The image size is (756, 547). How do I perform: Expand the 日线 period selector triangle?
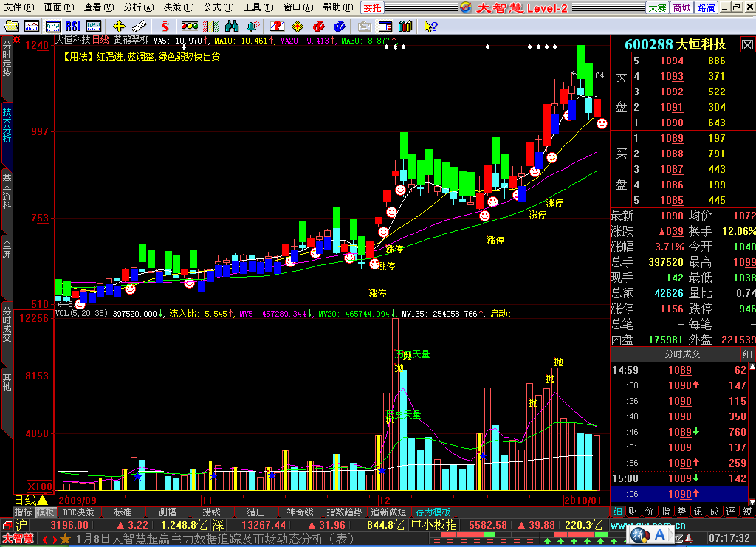pos(43,500)
